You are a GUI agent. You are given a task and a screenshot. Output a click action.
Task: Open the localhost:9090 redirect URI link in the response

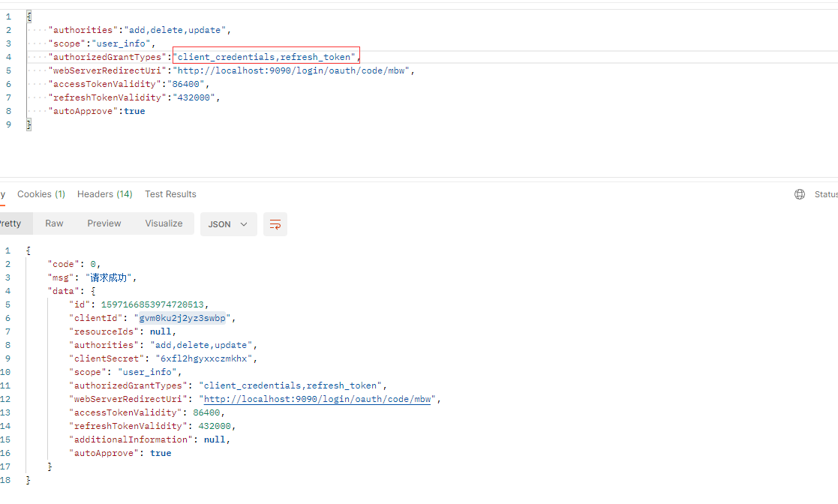[x=317, y=399]
